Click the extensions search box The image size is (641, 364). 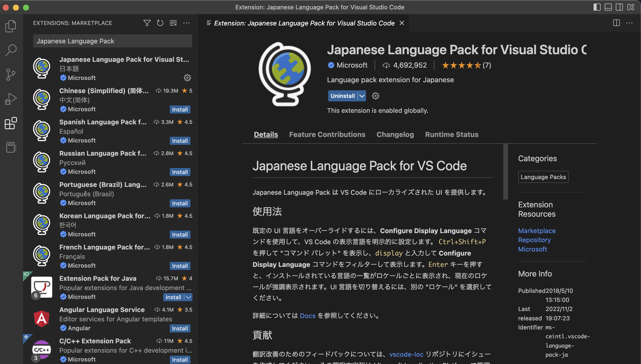112,41
